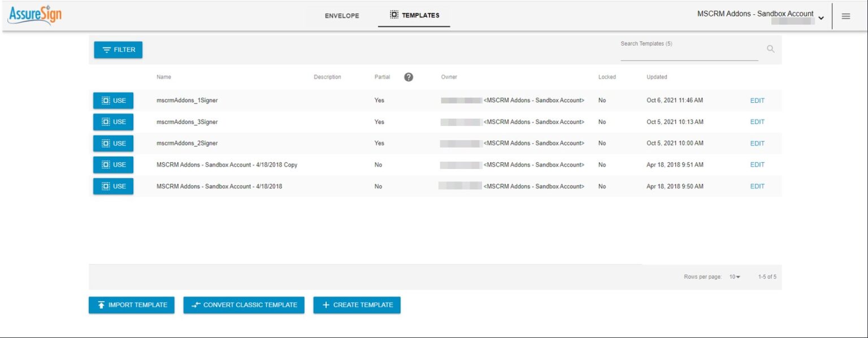The width and height of the screenshot is (868, 338).
Task: Click the Create Template button
Action: point(357,305)
